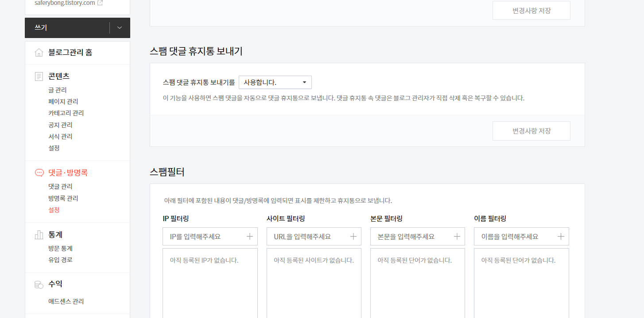Select the red 설정 under 댓글·방명록
The height and width of the screenshot is (318, 644).
54,210
